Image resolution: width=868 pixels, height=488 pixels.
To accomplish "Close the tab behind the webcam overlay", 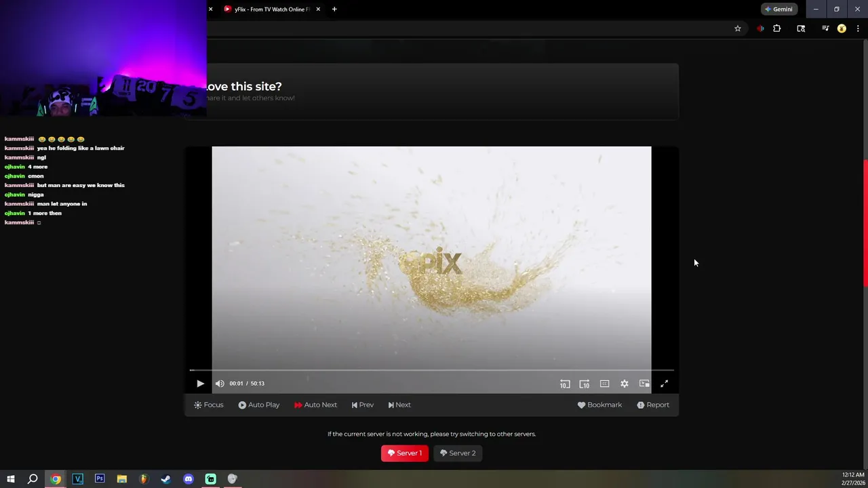I will pyautogui.click(x=210, y=9).
